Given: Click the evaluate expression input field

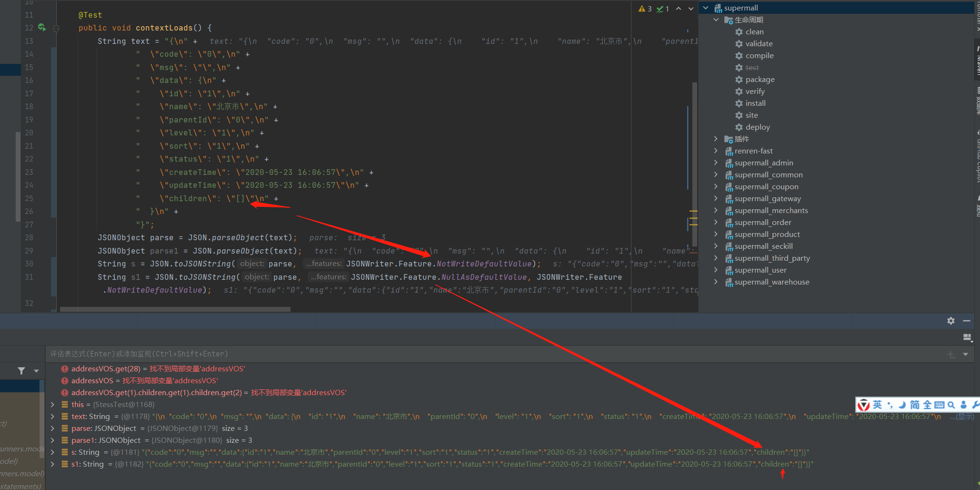Looking at the screenshot, I should point(286,354).
